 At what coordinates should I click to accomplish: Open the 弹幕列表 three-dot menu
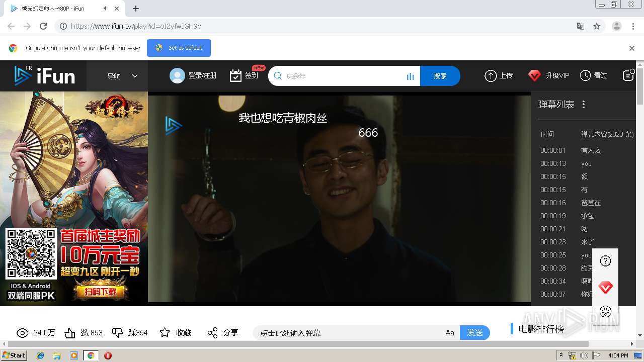point(584,105)
